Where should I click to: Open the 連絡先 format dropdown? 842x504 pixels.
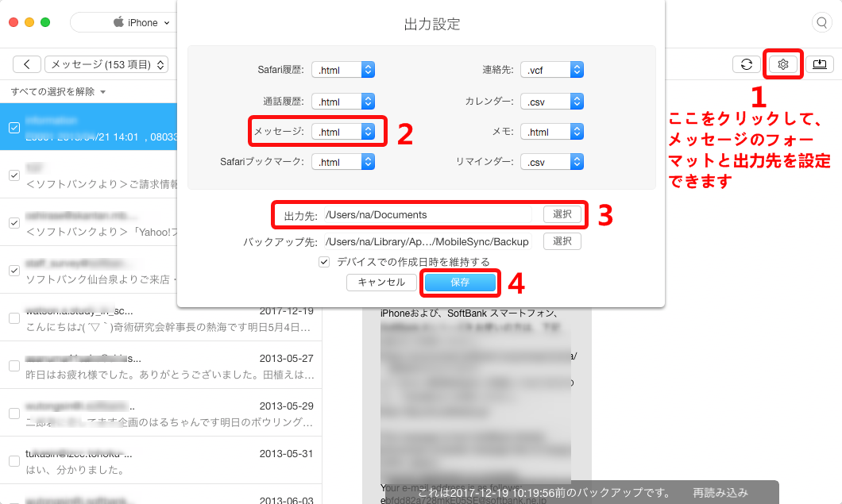(x=552, y=70)
